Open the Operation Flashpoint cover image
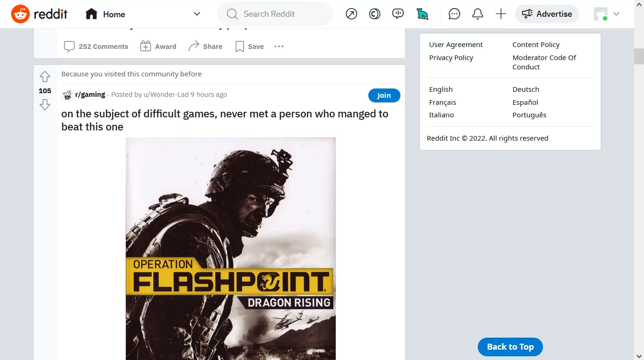Viewport: 644px width, 360px height. point(230,249)
